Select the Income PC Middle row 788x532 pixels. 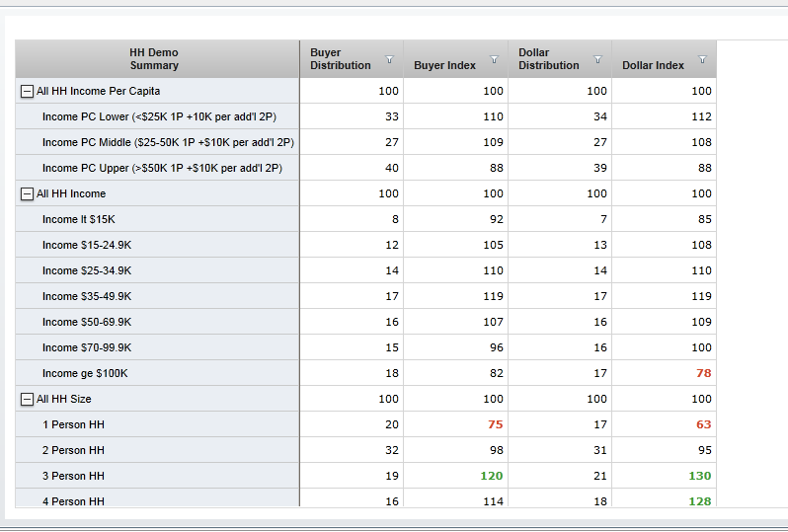[168, 142]
